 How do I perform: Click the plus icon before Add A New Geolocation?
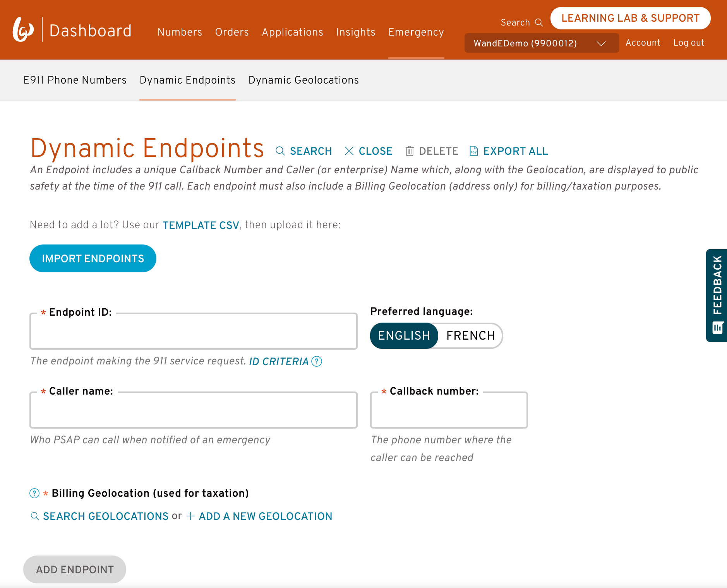click(190, 516)
